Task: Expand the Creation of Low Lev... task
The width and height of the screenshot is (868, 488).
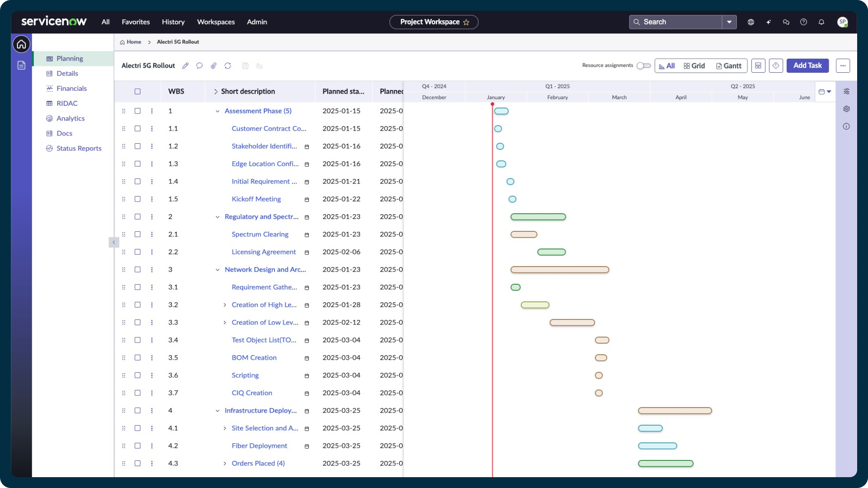Action: [x=225, y=323]
